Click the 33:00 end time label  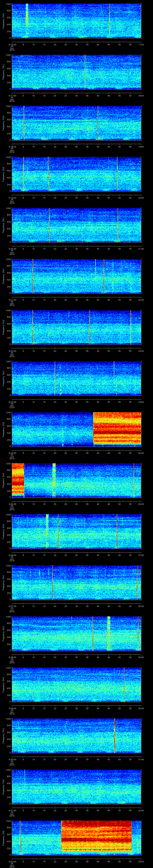pos(141,861)
